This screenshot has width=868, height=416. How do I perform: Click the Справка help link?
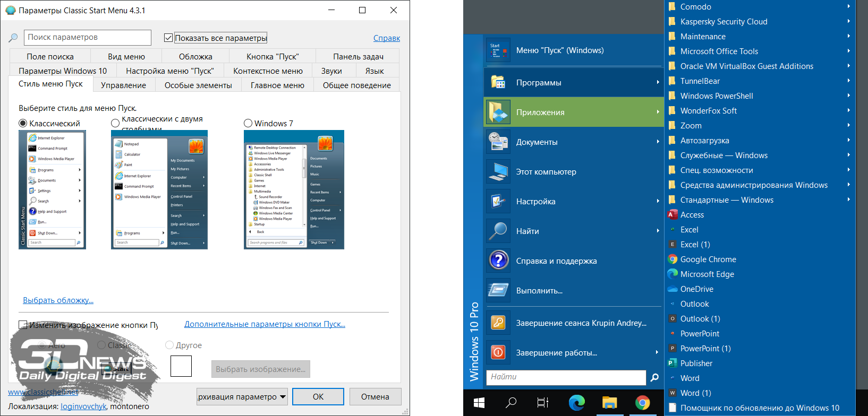[387, 38]
